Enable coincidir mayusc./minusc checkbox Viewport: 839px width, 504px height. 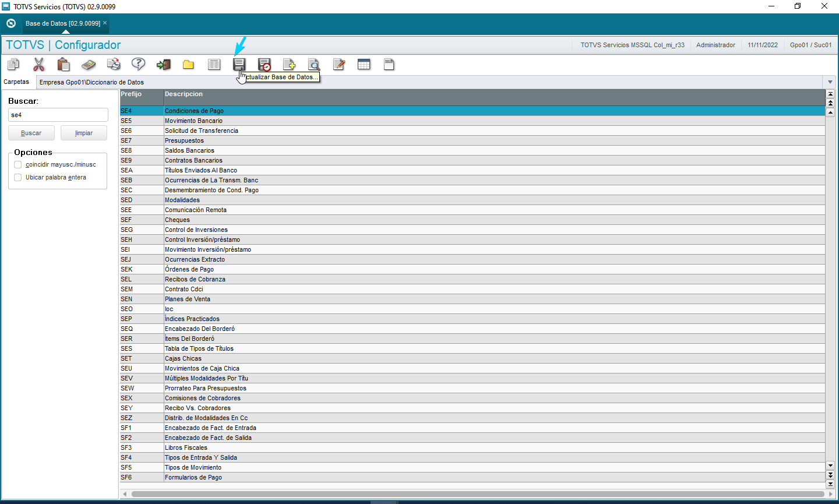pos(17,165)
